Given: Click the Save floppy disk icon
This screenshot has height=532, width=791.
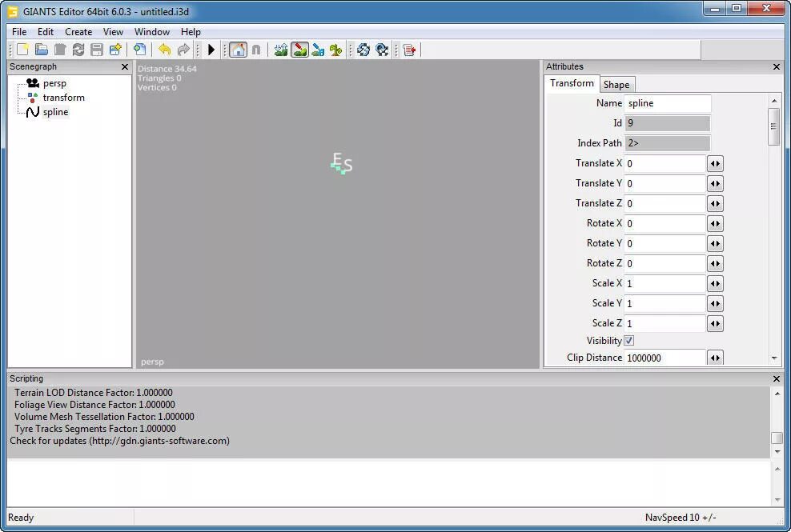Looking at the screenshot, I should click(x=97, y=50).
